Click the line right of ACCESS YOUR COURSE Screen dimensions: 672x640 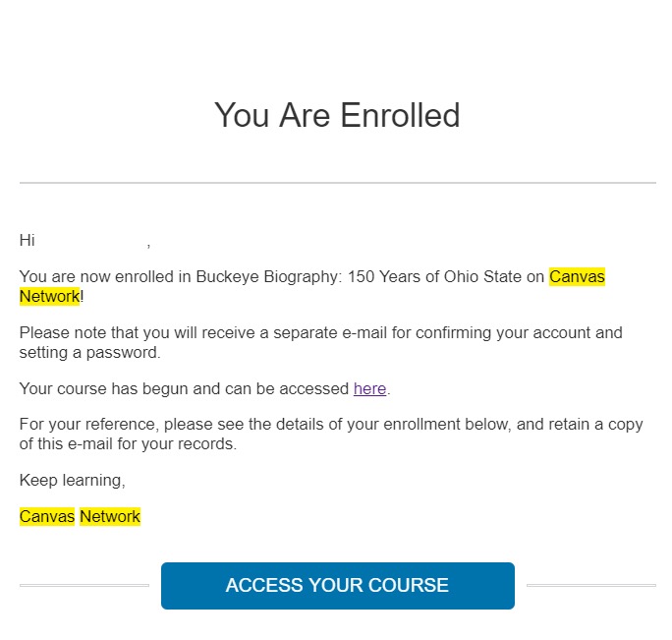591,585
